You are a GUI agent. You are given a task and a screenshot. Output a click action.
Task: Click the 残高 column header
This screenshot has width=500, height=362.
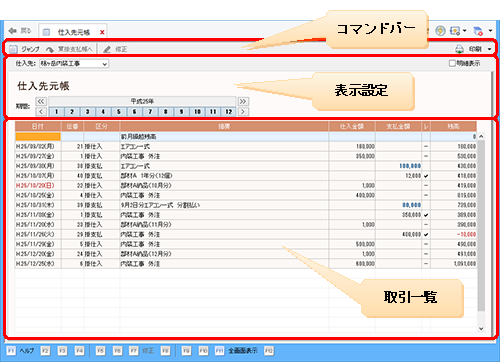453,126
